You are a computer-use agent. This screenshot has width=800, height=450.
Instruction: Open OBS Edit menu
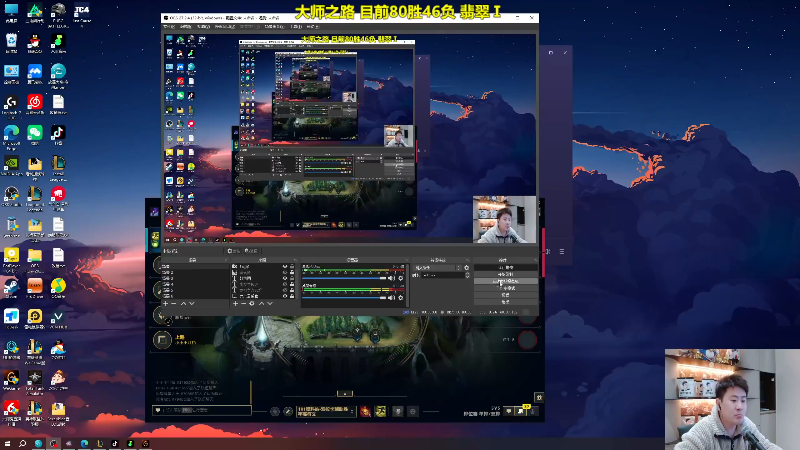click(186, 27)
